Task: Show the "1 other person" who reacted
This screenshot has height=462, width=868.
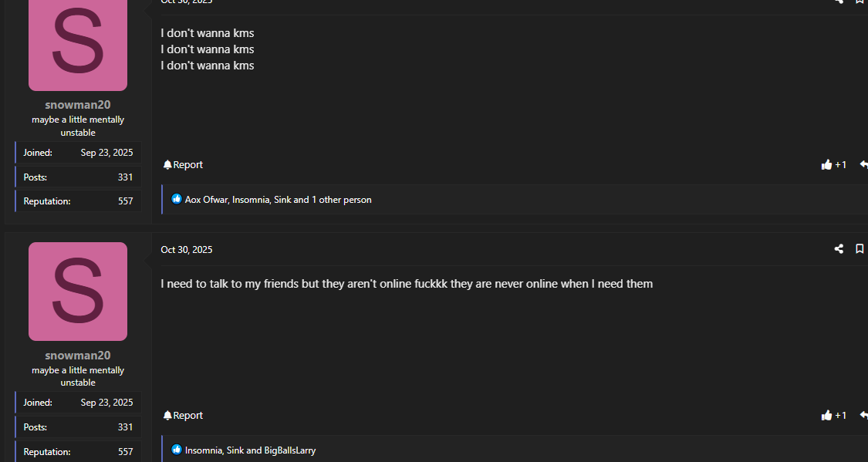Action: click(x=342, y=200)
